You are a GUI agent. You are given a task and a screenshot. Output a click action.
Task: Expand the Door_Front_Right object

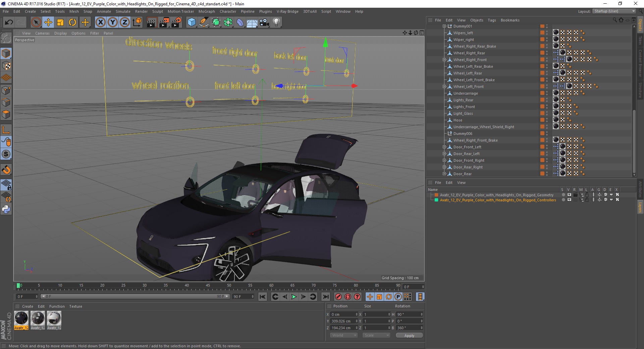(444, 160)
